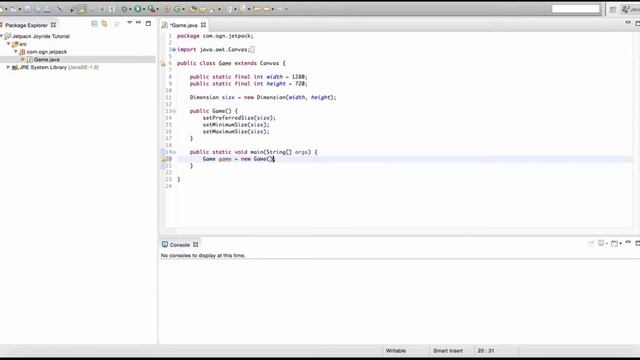This screenshot has width=640, height=360.
Task: Open the Run button dropdown arrow
Action: pos(144,9)
